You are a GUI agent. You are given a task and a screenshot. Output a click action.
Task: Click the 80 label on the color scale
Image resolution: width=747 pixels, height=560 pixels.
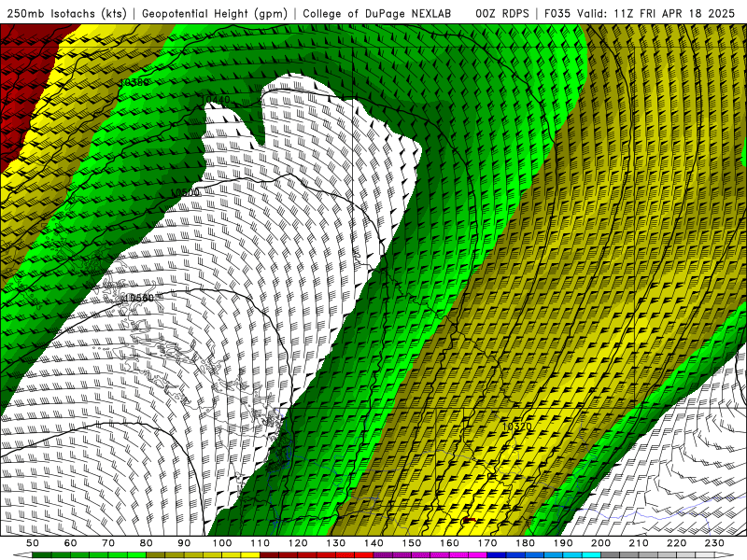click(147, 543)
